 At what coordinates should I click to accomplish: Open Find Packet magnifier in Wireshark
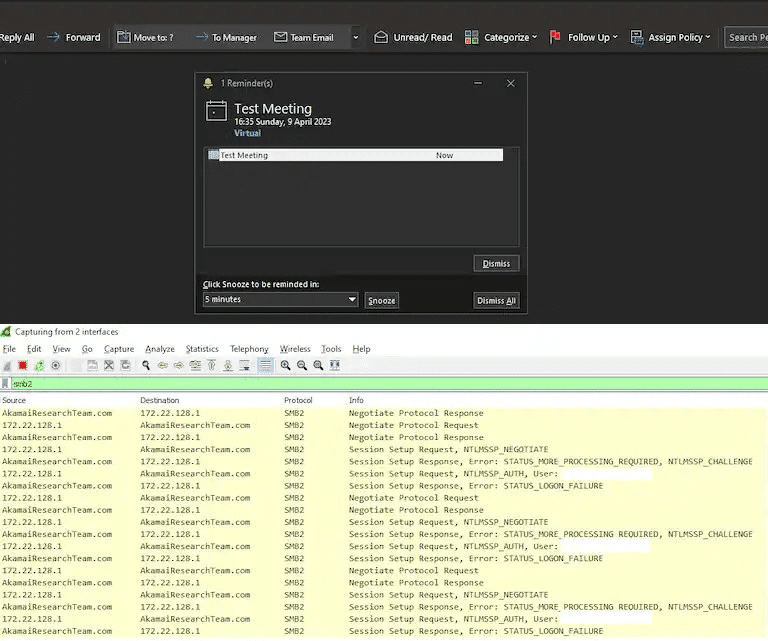[146, 365]
